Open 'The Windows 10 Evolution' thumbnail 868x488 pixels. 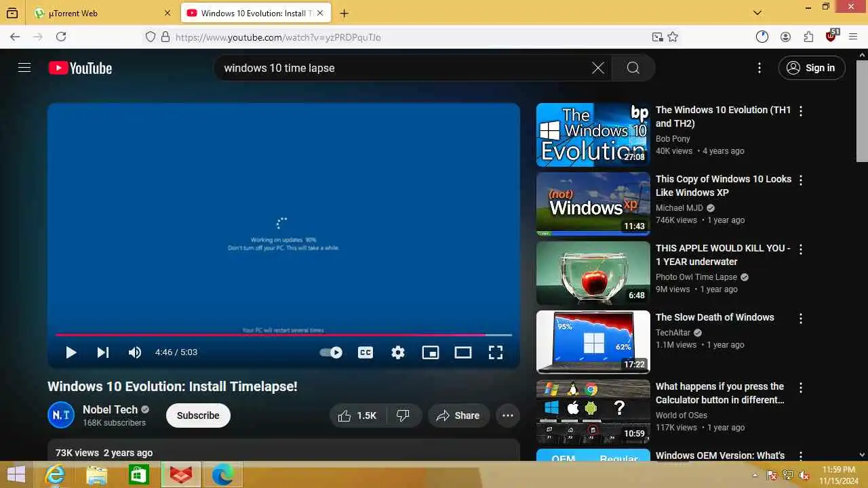pos(593,135)
